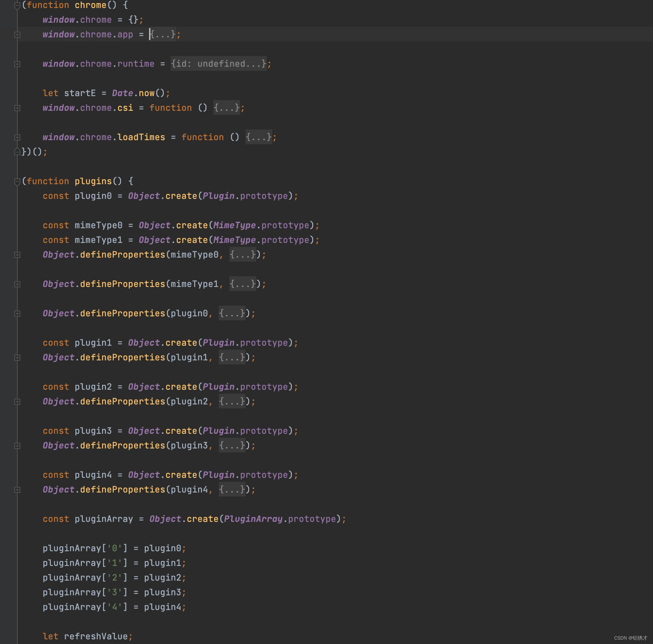Click fold end marker at })();
The width and height of the screenshot is (653, 644).
[17, 152]
